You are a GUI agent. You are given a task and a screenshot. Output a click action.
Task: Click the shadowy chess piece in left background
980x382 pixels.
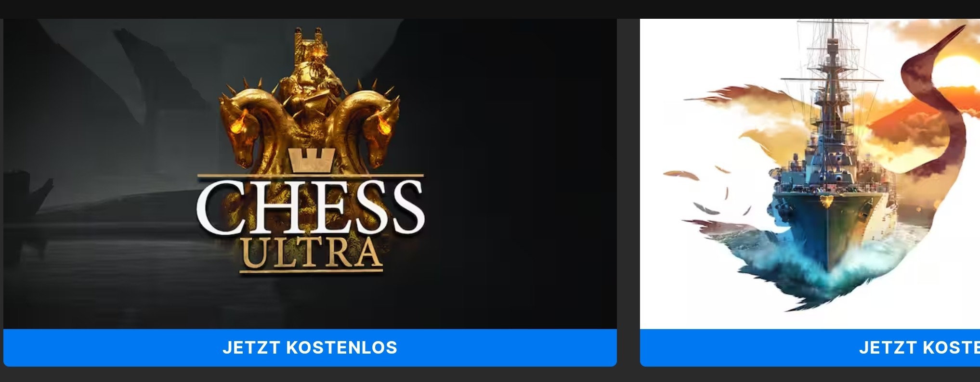tap(29, 202)
